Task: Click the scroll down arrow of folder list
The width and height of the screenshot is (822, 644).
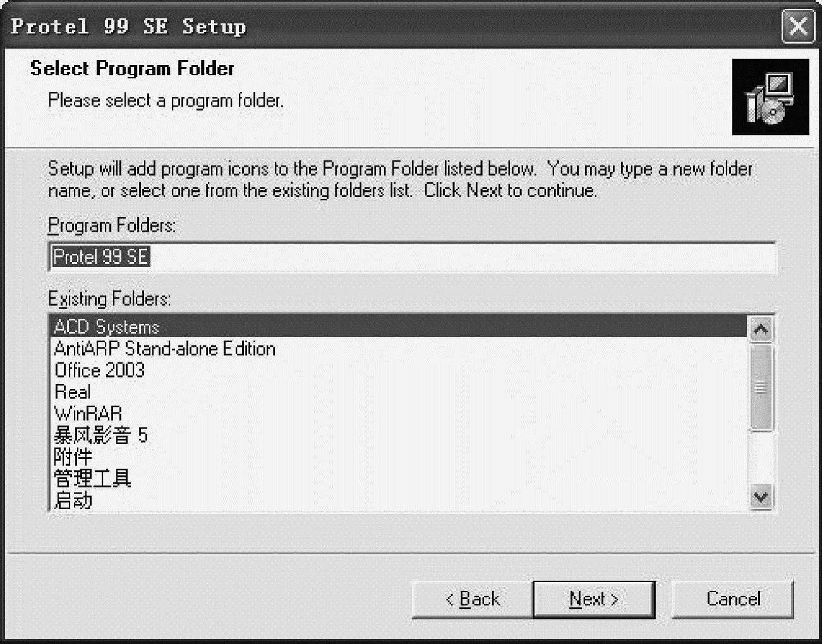Action: [x=761, y=498]
